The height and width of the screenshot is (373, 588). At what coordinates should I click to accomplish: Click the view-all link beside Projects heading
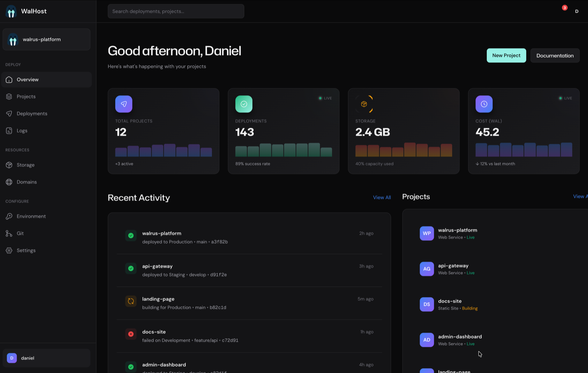pos(580,197)
